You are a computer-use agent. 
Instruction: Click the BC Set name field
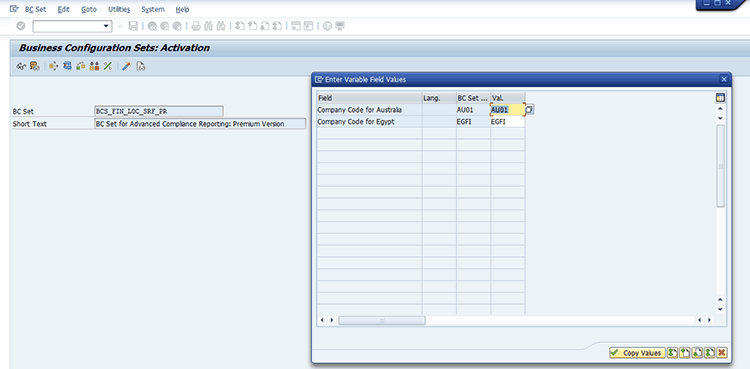[x=159, y=112]
